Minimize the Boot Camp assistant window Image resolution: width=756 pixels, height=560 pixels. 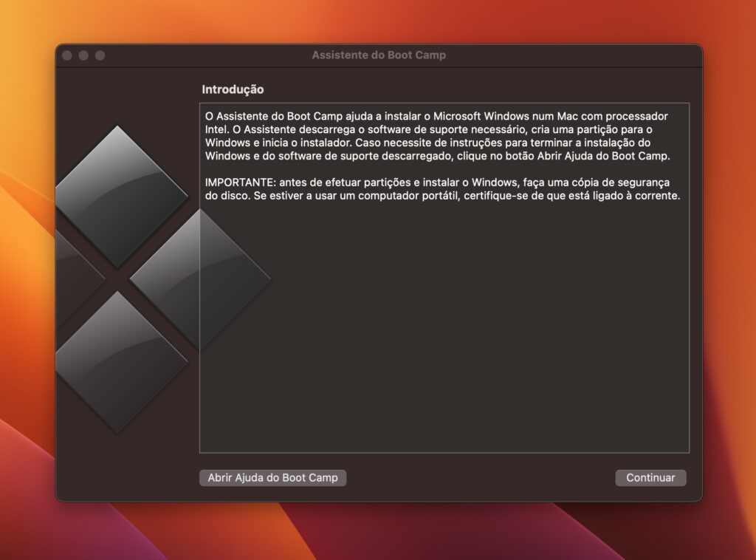(x=83, y=55)
